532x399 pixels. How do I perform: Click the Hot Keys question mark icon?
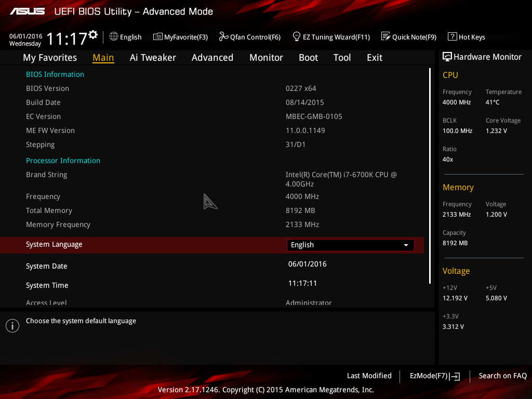click(x=453, y=36)
